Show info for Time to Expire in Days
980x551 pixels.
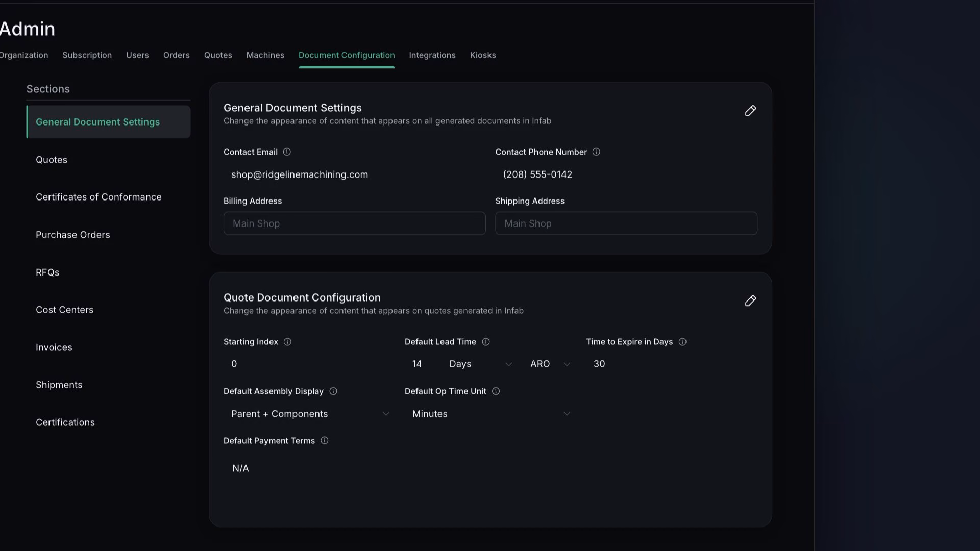(682, 342)
